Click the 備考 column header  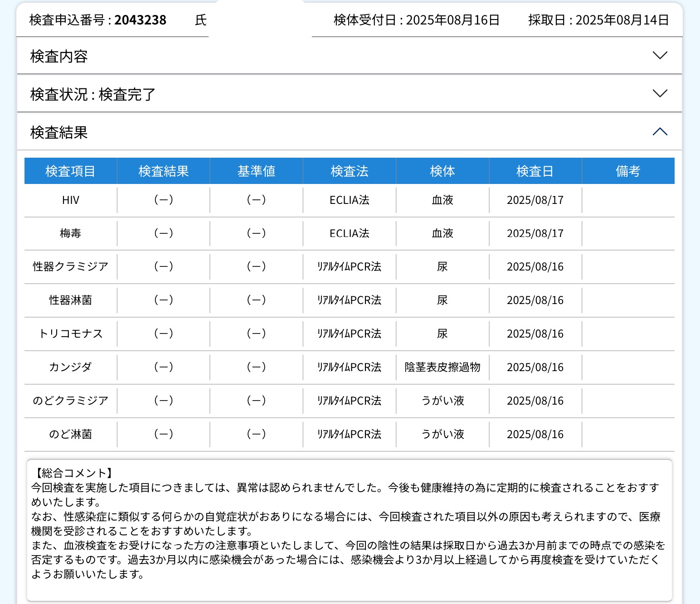pos(628,171)
